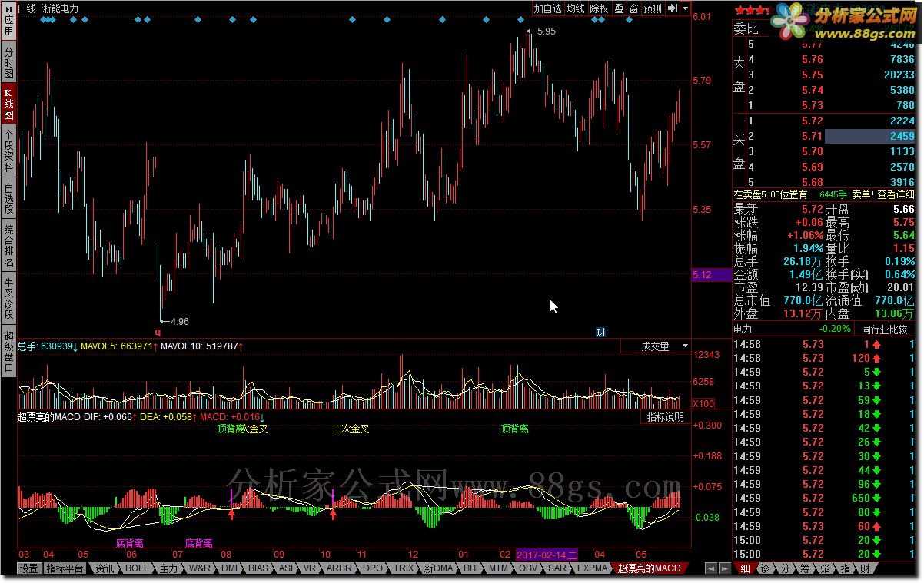Click the 日线 period label
Screen dimensions: 924x583
[27, 8]
